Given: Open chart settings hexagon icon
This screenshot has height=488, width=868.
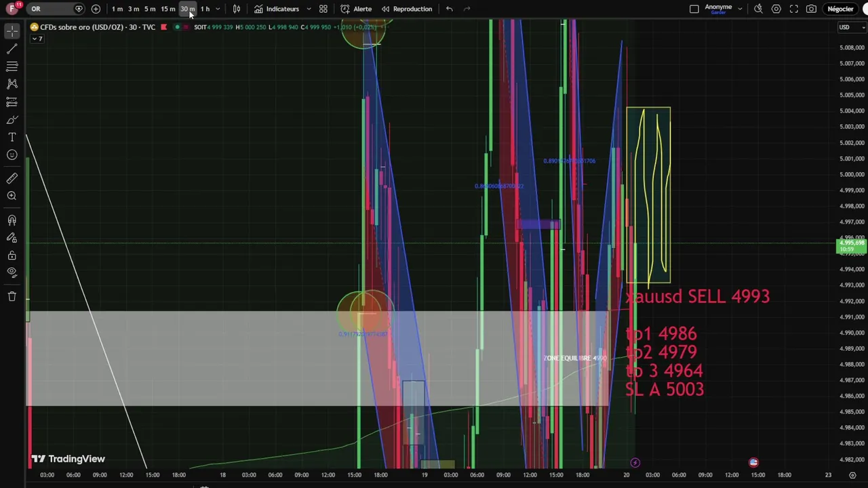Looking at the screenshot, I should click(x=776, y=9).
